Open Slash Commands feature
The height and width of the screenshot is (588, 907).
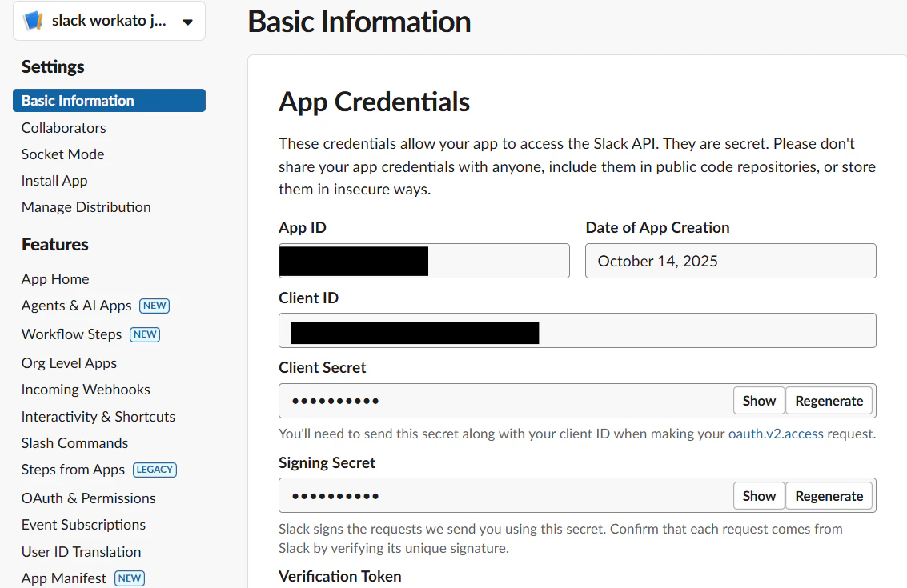tap(74, 443)
